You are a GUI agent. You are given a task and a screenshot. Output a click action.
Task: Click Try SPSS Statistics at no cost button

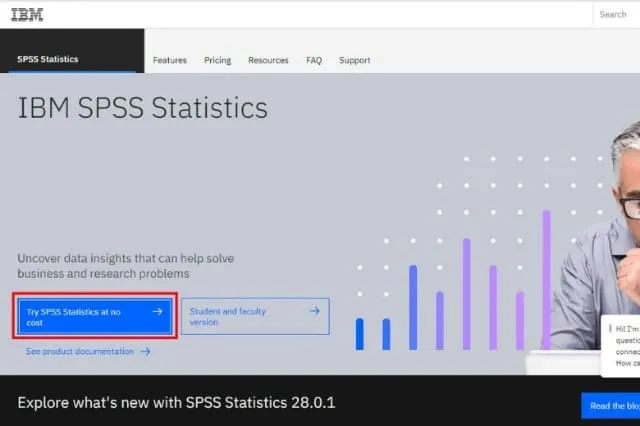[x=95, y=316]
